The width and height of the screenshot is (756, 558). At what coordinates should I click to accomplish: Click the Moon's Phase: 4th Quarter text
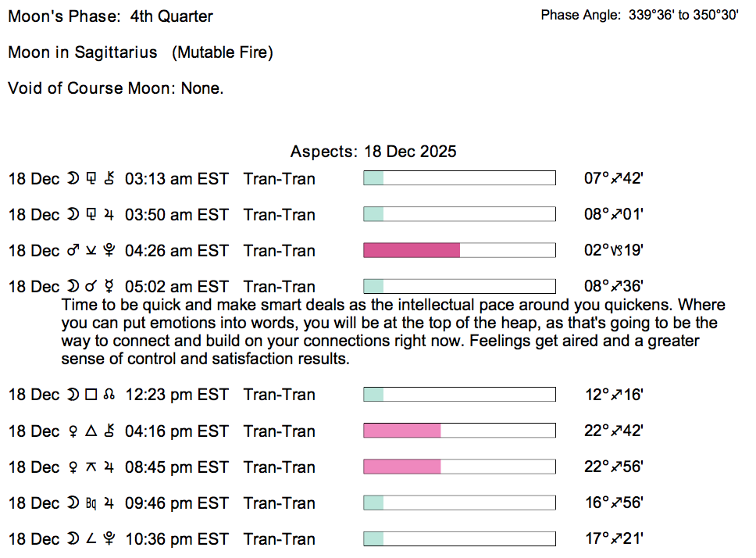tap(110, 16)
